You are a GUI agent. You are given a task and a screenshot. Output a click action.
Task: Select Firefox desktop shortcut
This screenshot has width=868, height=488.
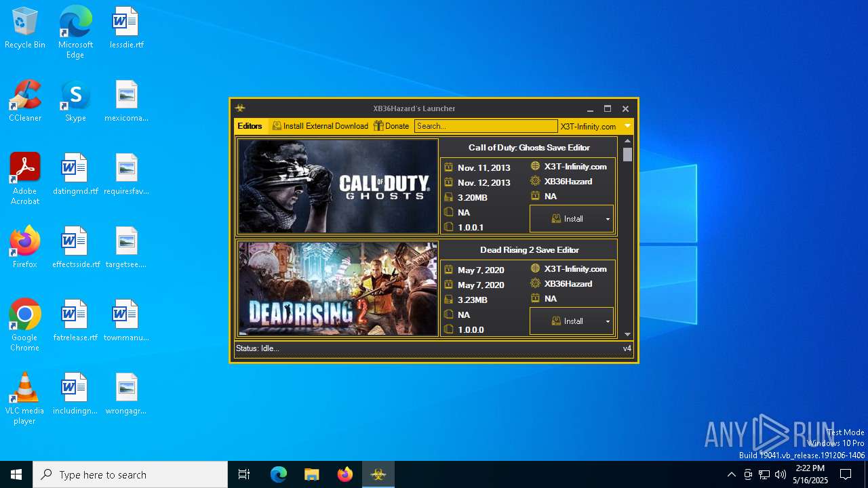point(25,248)
